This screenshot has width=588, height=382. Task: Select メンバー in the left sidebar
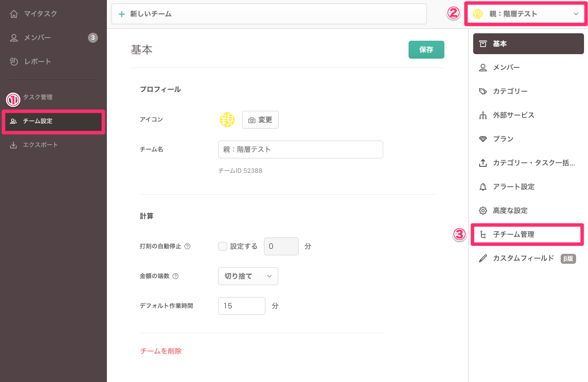pyautogui.click(x=37, y=38)
